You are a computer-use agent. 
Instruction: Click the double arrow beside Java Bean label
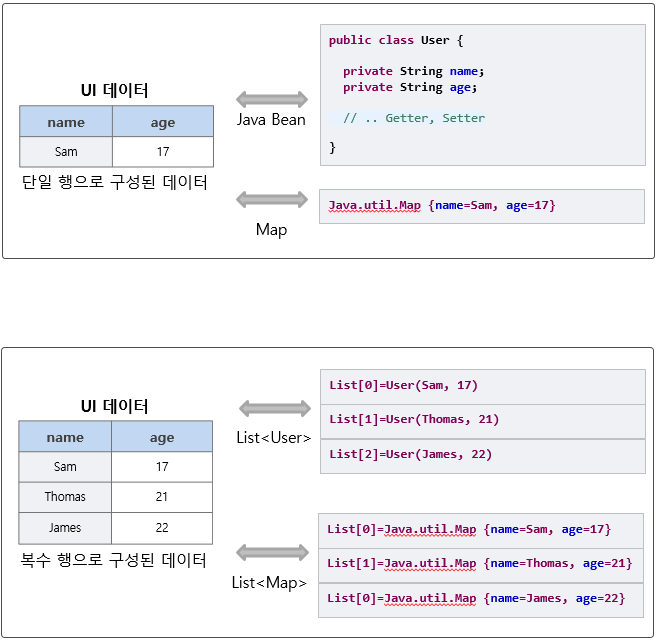pos(271,99)
